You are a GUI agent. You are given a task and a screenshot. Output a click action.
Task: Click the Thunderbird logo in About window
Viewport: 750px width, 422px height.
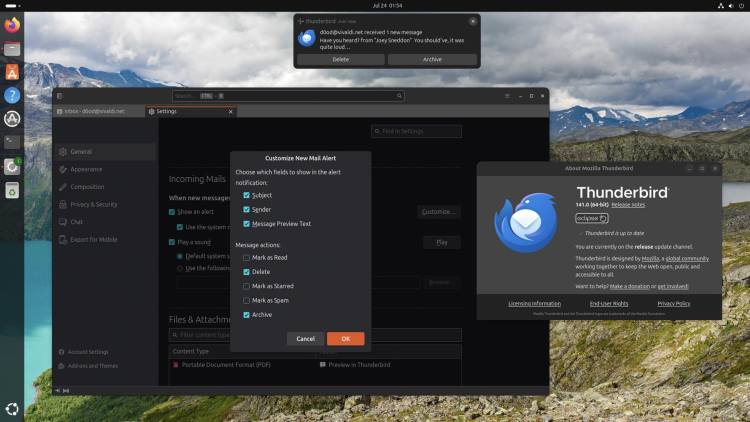526,222
